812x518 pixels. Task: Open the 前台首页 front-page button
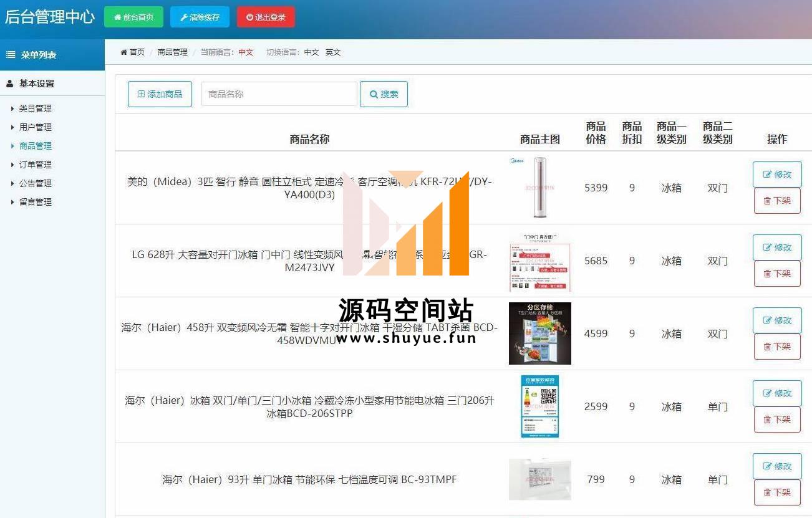133,17
